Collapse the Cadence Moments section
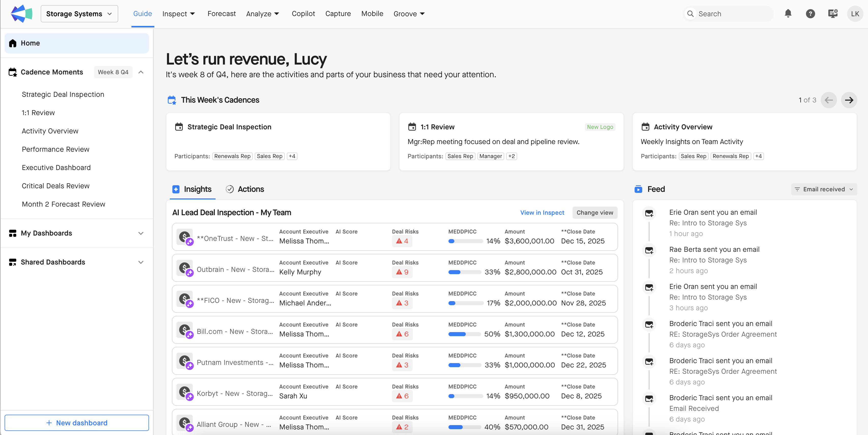The image size is (868, 435). click(x=141, y=72)
